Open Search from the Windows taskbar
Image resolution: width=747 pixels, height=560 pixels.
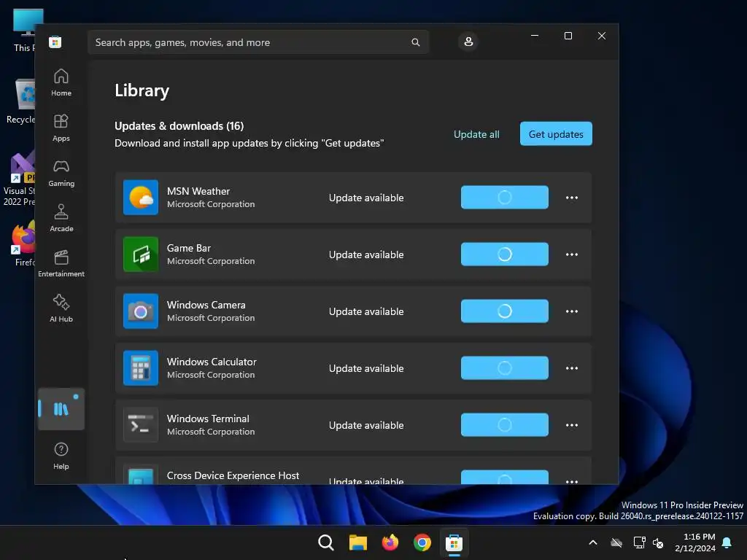(x=326, y=542)
